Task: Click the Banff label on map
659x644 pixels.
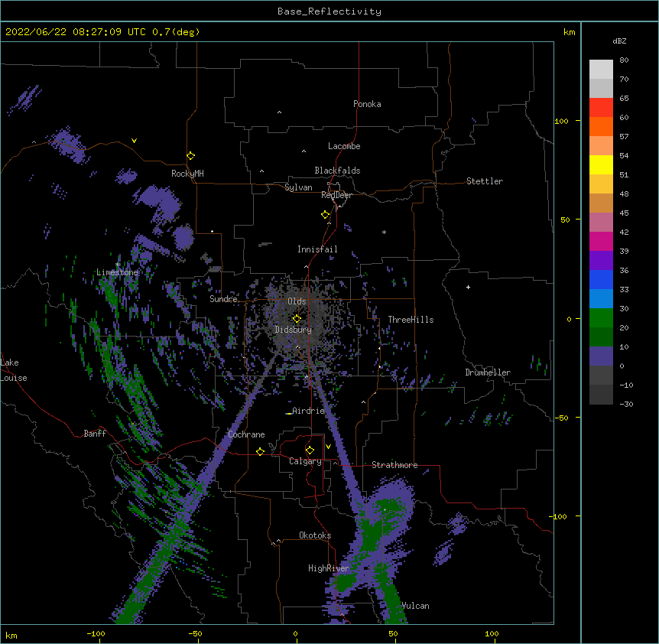Action: (x=95, y=434)
